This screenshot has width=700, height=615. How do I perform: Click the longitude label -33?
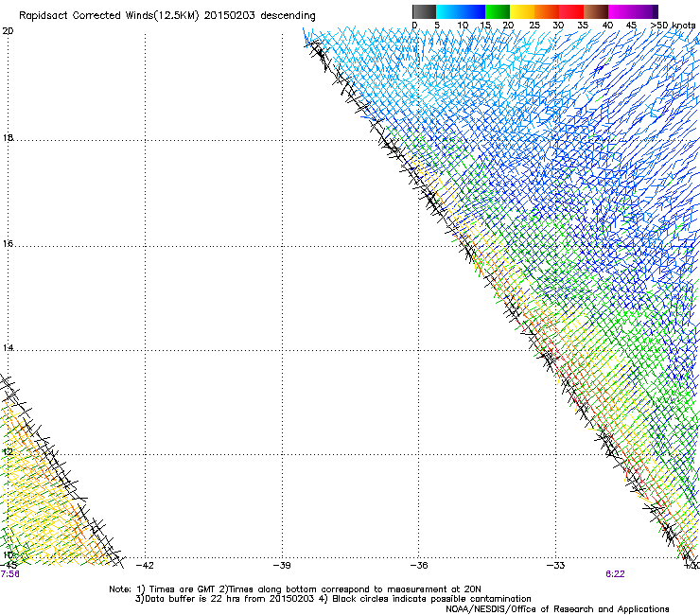(555, 566)
